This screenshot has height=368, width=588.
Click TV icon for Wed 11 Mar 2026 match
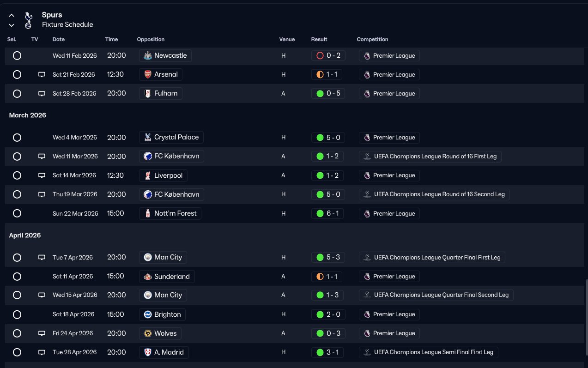click(42, 157)
